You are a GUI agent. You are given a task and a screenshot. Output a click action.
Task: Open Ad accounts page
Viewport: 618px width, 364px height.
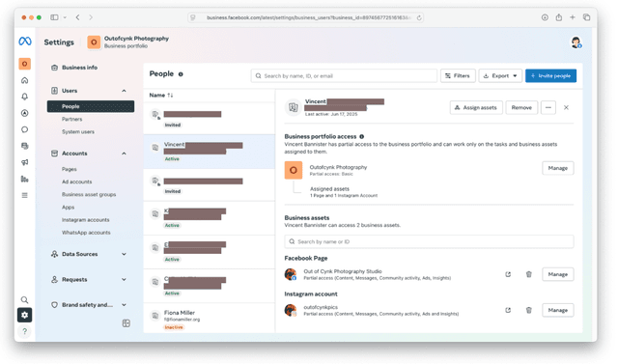(77, 182)
